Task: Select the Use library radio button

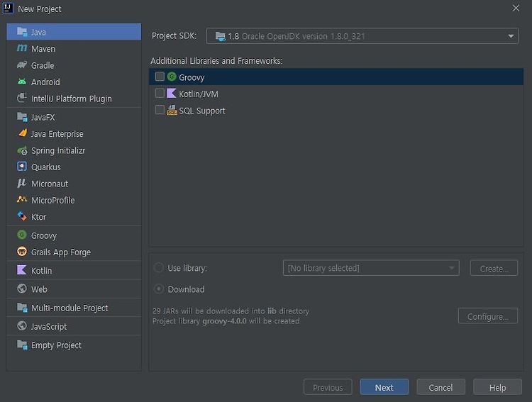Action: tap(159, 268)
